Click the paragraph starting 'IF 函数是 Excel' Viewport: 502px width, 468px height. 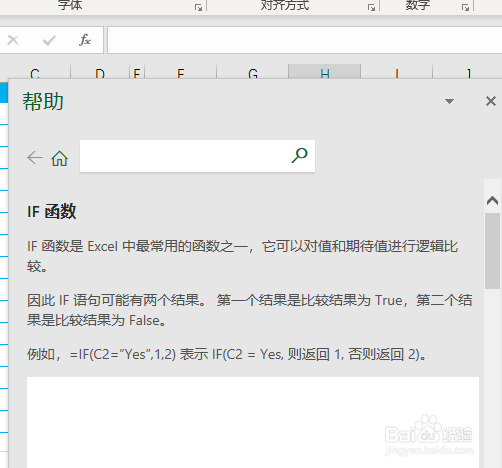pyautogui.click(x=242, y=256)
